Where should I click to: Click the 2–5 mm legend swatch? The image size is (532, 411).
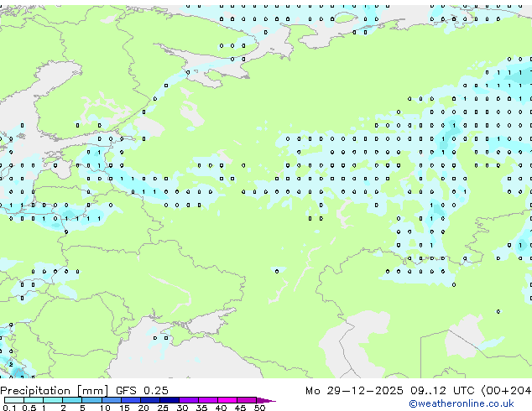point(72,400)
